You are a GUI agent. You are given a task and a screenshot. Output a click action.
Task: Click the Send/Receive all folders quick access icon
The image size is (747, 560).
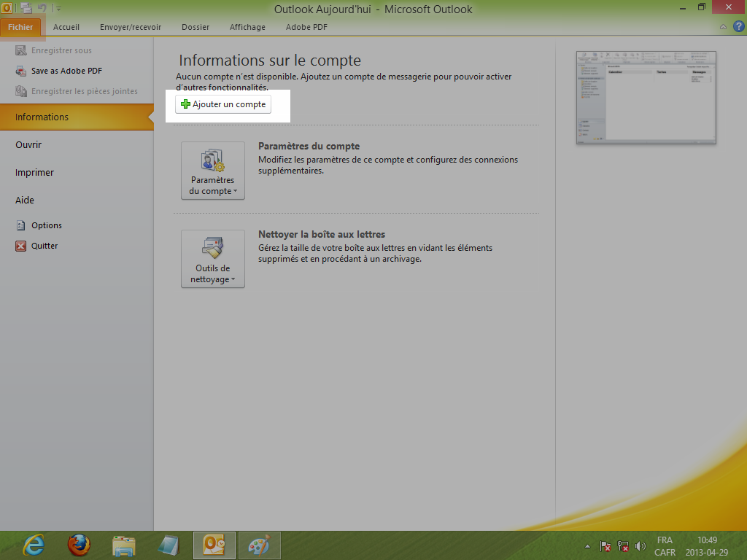(x=27, y=7)
